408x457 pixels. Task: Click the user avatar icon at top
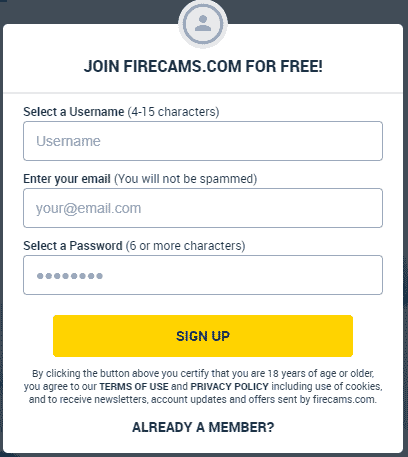pyautogui.click(x=203, y=24)
